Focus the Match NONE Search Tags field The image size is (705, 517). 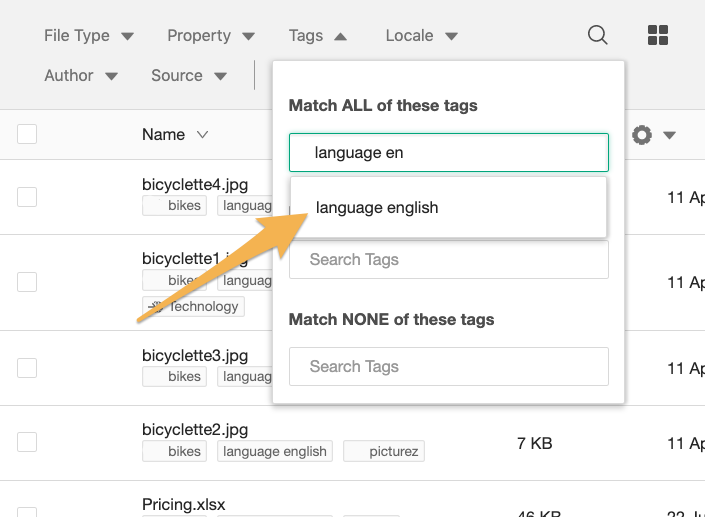(449, 366)
